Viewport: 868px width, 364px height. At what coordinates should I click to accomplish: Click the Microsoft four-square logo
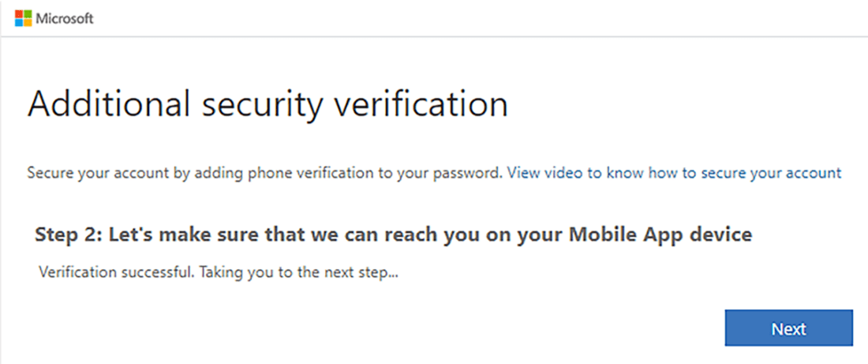(23, 18)
